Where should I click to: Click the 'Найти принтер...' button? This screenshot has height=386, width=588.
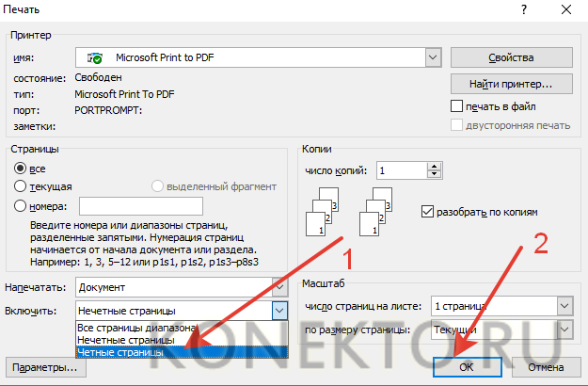pos(511,83)
